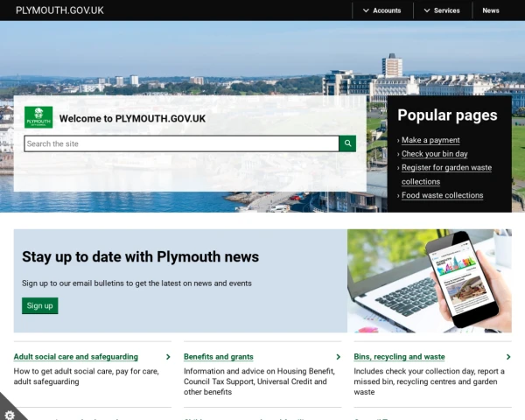Focus the Search the site field
Viewport: 525px width, 420px height.
[181, 143]
